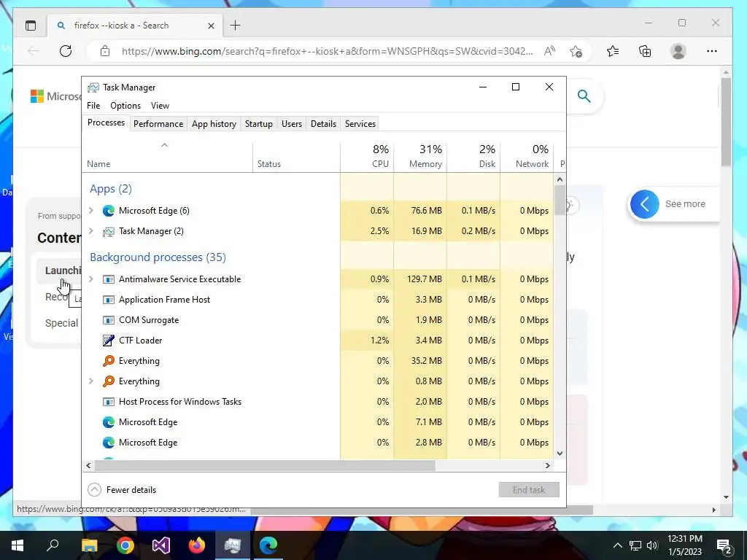Screen dimensions: 747x560
Task: Open taskbar search magnifier
Action: pos(53,545)
